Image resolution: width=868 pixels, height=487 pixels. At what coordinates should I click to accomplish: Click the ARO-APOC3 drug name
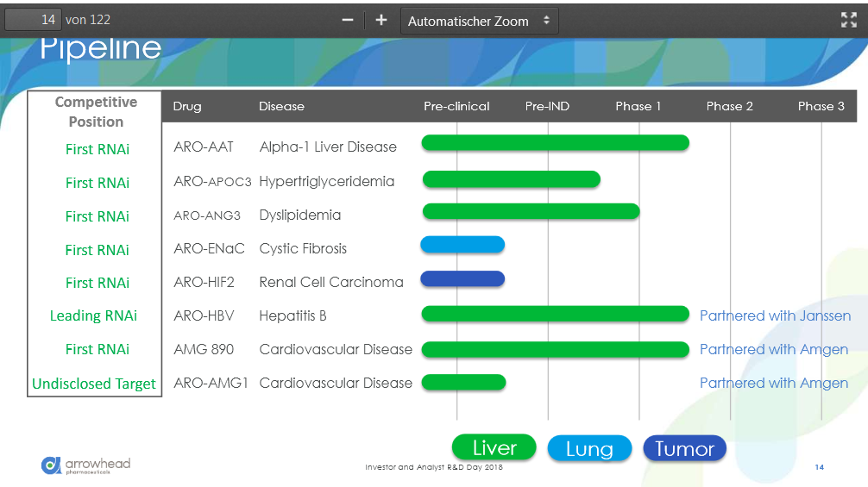[212, 181]
